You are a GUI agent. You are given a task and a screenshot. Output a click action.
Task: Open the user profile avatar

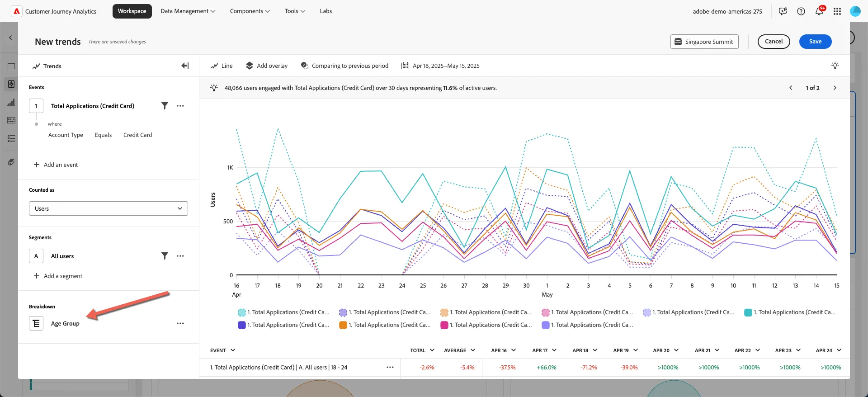pyautogui.click(x=855, y=11)
